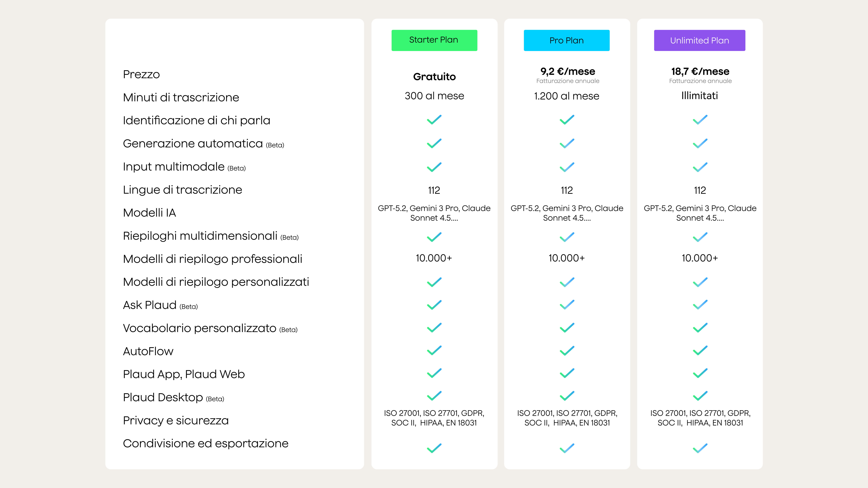Screen dimensions: 868x488
Task: Click the Illimitati transcription minutes value
Action: [x=699, y=96]
